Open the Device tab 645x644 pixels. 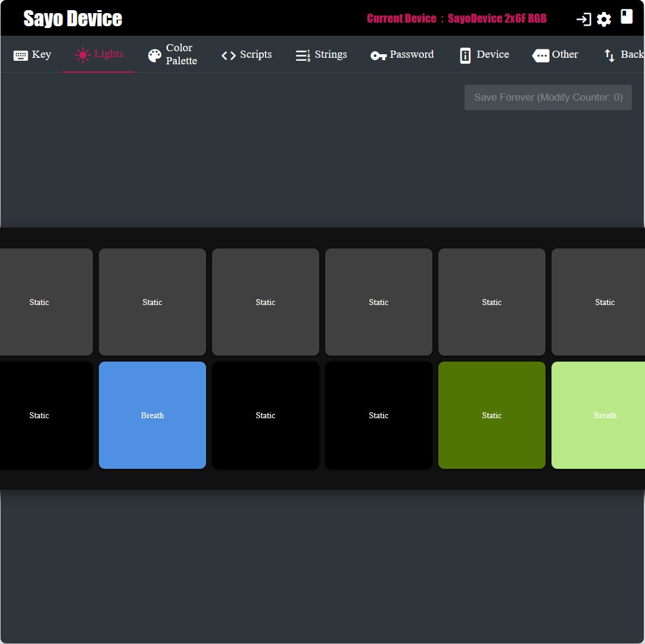pyautogui.click(x=484, y=54)
